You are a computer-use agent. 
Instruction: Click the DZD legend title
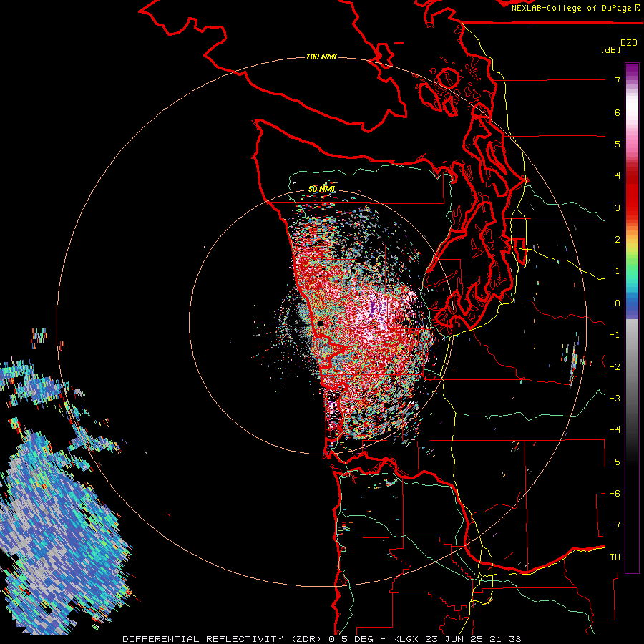click(x=629, y=43)
